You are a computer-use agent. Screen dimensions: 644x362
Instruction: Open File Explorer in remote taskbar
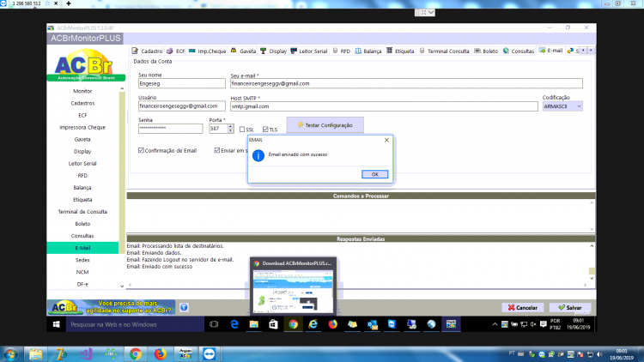tap(254, 324)
